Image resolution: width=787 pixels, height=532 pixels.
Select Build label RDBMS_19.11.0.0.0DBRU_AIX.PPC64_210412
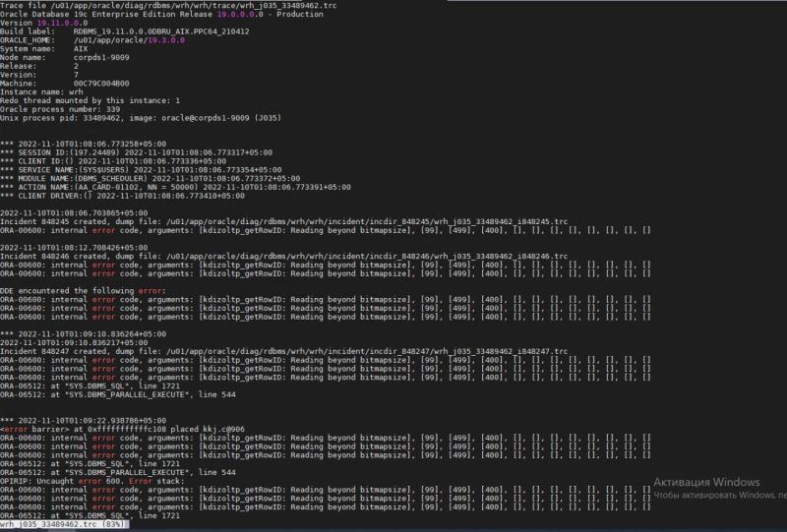point(125,31)
